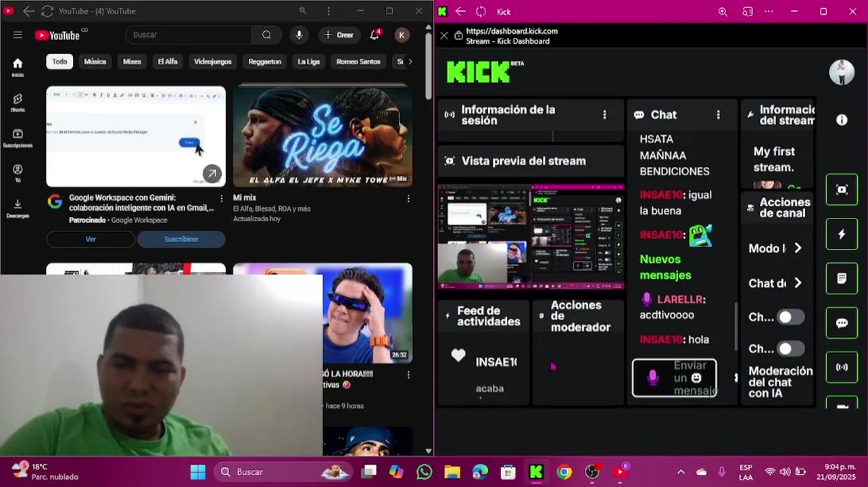This screenshot has height=487, width=868.
Task: Click Nuevos mensajes in Kick chat
Action: coord(665,267)
